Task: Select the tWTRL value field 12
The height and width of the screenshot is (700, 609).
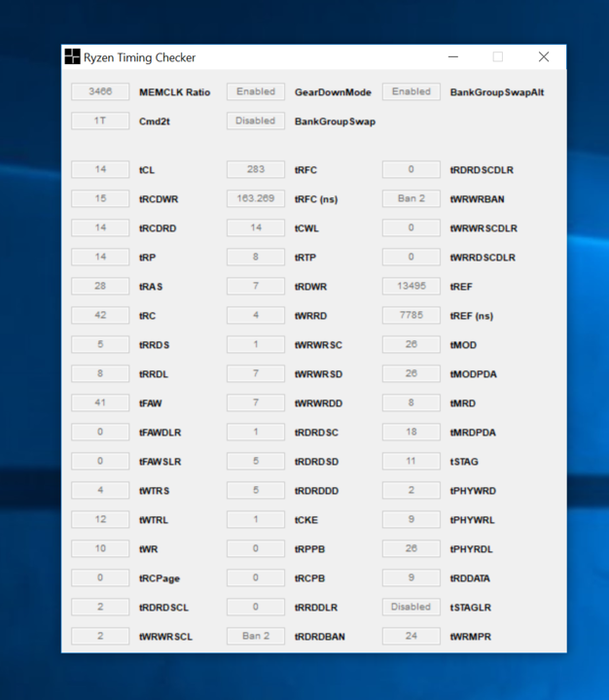Action: point(100,519)
